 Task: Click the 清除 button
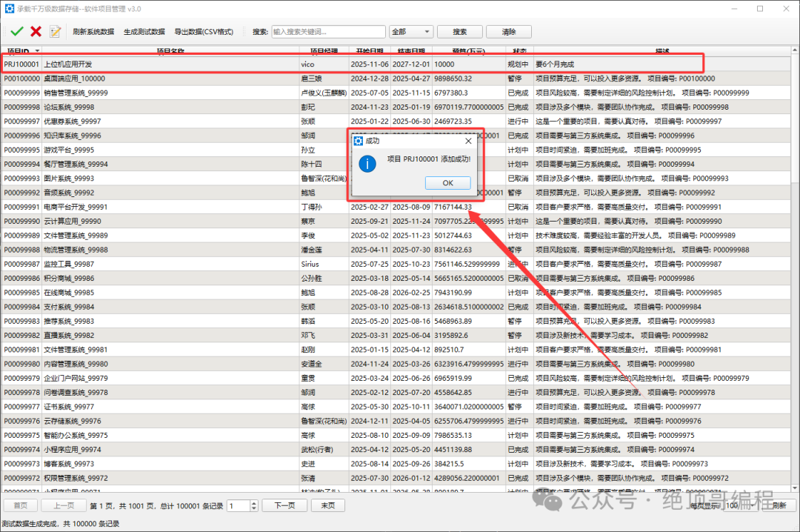point(509,32)
